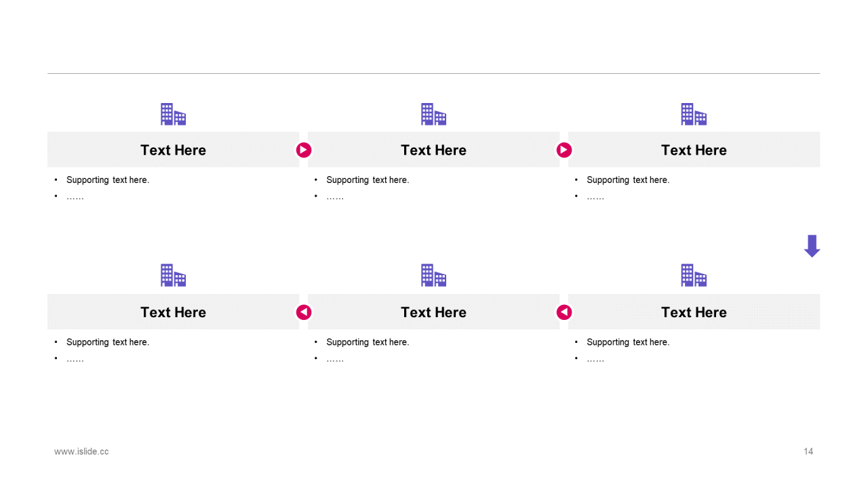Screen dimensions: 868x488
Task: Select the bottom-right building icon
Action: coord(694,275)
